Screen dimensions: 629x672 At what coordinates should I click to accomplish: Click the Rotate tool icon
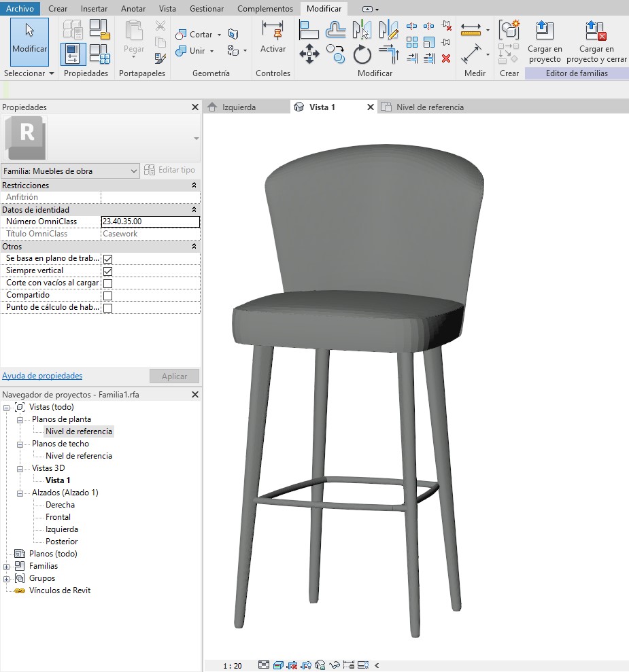click(x=362, y=54)
